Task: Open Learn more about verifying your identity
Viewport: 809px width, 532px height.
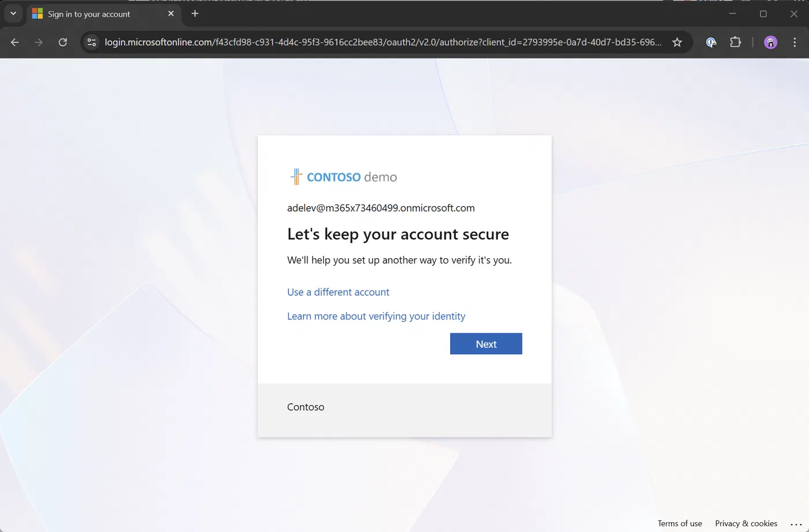Action: [x=376, y=317]
